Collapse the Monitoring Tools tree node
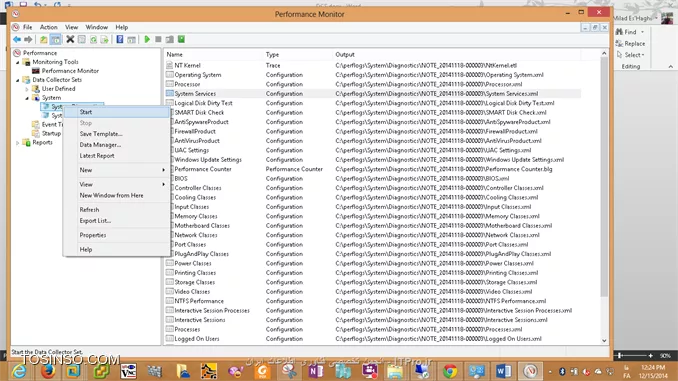 pyautogui.click(x=18, y=62)
